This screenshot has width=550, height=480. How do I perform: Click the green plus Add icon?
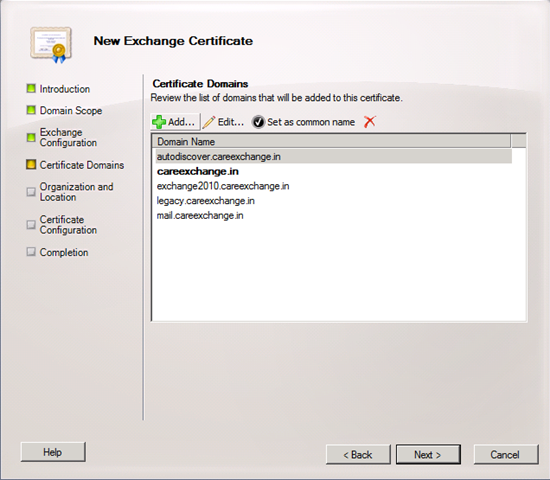(159, 122)
